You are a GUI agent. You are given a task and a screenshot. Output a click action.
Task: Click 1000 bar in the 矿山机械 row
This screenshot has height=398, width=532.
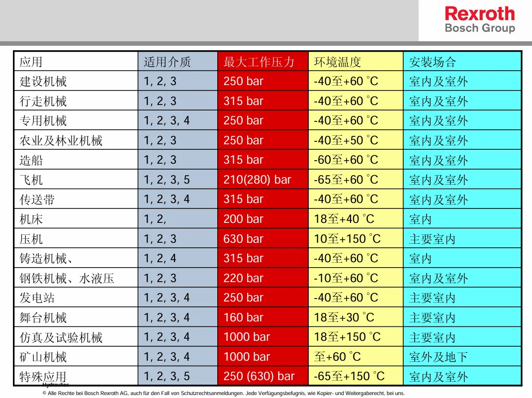point(247,357)
